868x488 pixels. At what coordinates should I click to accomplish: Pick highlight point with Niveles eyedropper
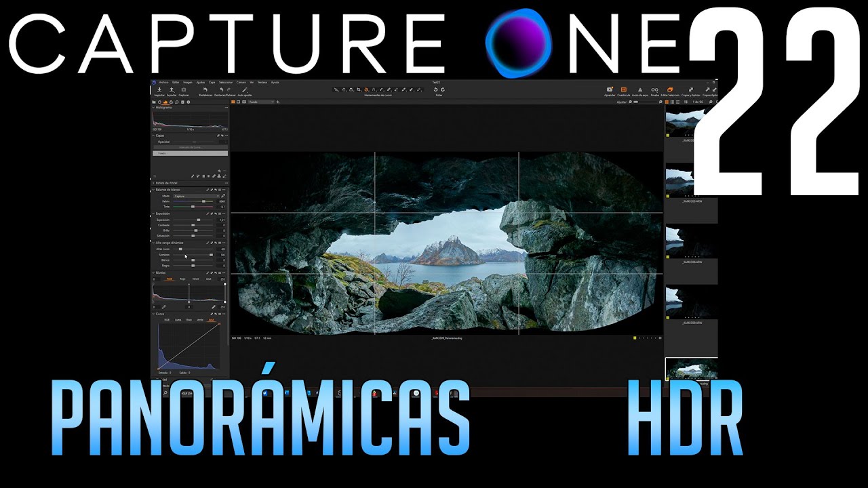[214, 307]
